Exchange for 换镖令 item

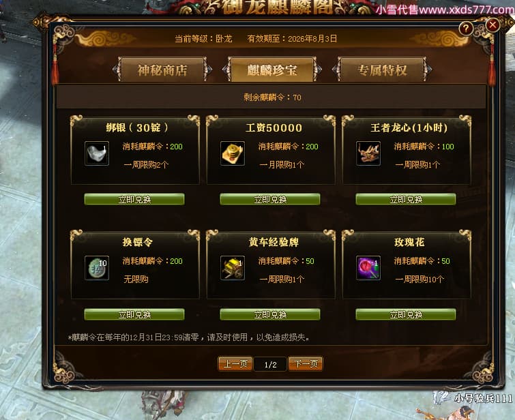(134, 314)
